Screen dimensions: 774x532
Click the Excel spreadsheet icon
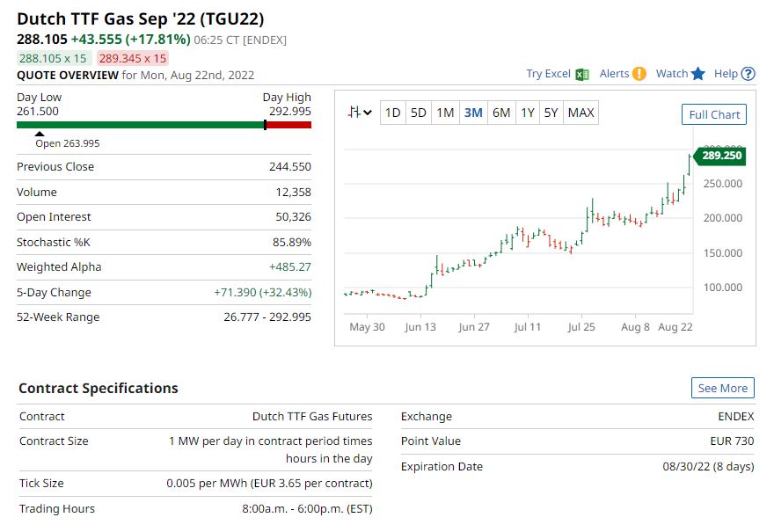click(581, 75)
